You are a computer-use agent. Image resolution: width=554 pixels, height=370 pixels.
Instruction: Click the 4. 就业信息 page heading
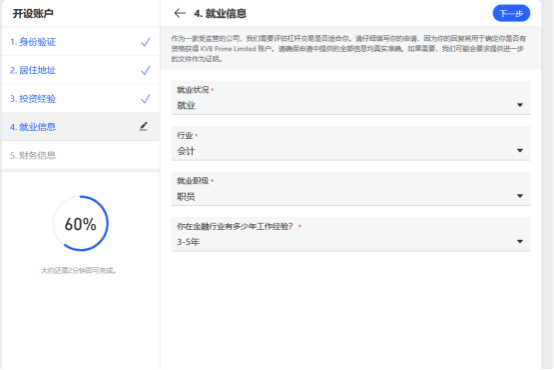tap(220, 13)
